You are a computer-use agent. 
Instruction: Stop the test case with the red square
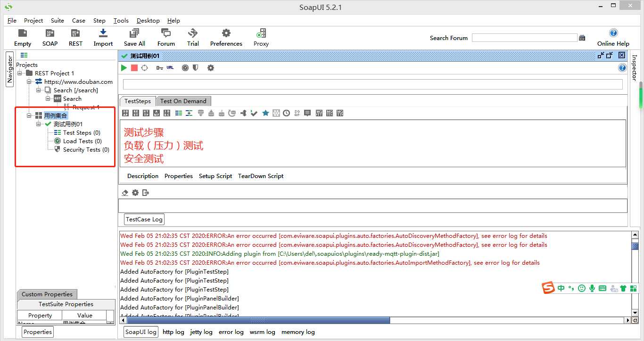[x=134, y=68]
